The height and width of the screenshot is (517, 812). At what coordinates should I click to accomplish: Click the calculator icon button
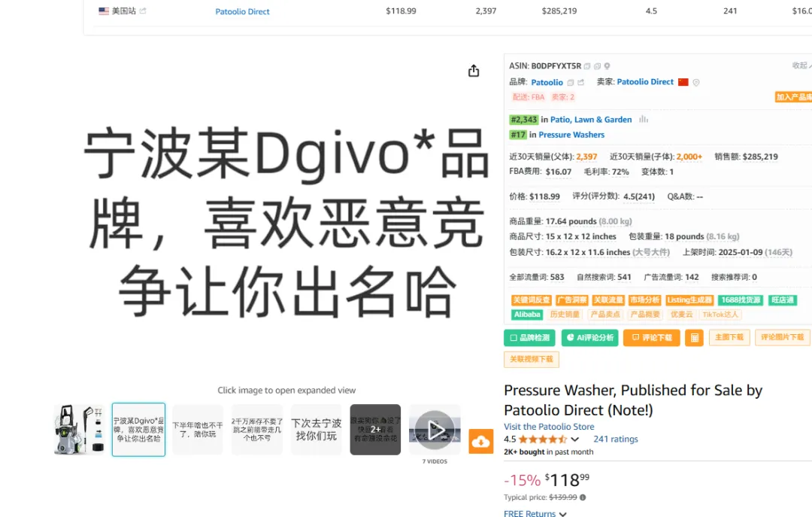coord(694,338)
